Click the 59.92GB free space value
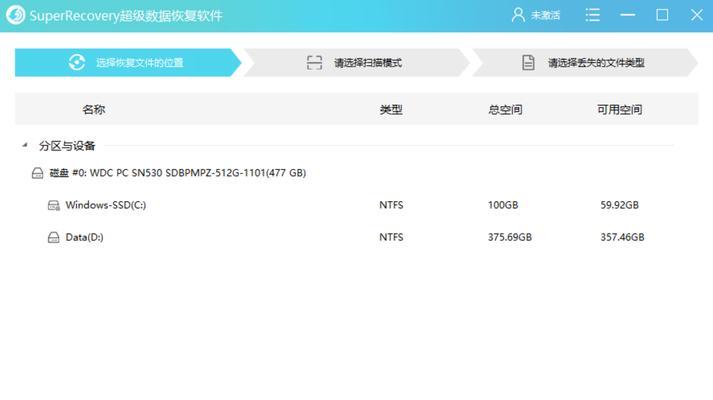Image resolution: width=713 pixels, height=400 pixels. (619, 205)
